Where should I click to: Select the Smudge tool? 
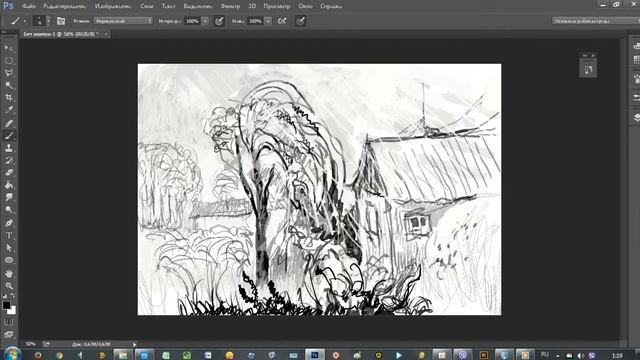pyautogui.click(x=9, y=197)
